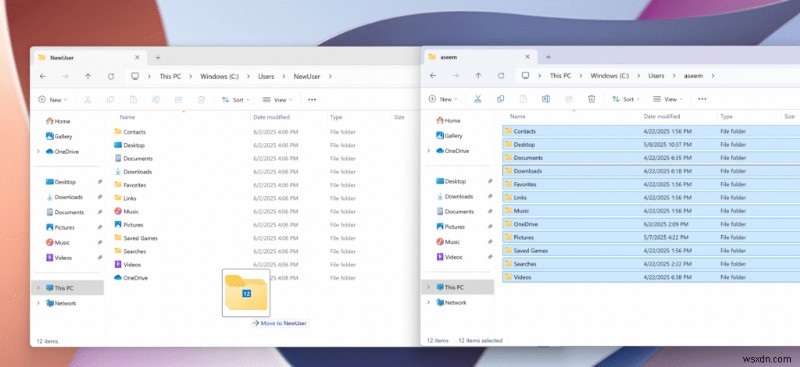Open pinned Downloads in the NewUser sidebar
Image resolution: width=800 pixels, height=367 pixels.
[64, 197]
